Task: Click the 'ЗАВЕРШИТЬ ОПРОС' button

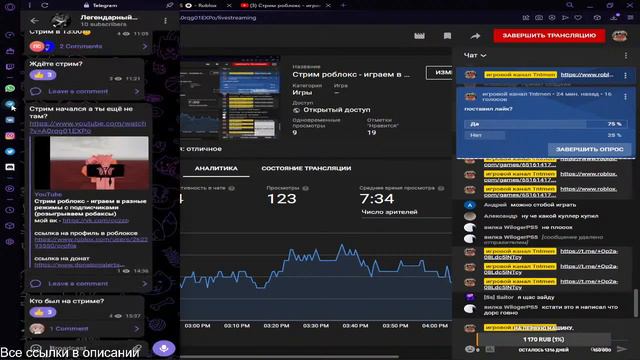Action: pyautogui.click(x=589, y=149)
